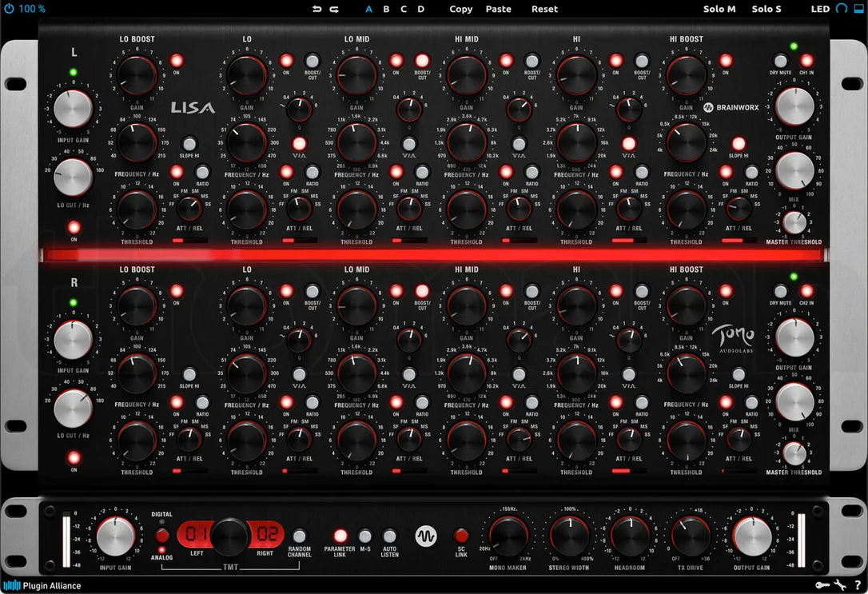Click the Random Channel button
The height and width of the screenshot is (594, 868).
click(x=299, y=536)
